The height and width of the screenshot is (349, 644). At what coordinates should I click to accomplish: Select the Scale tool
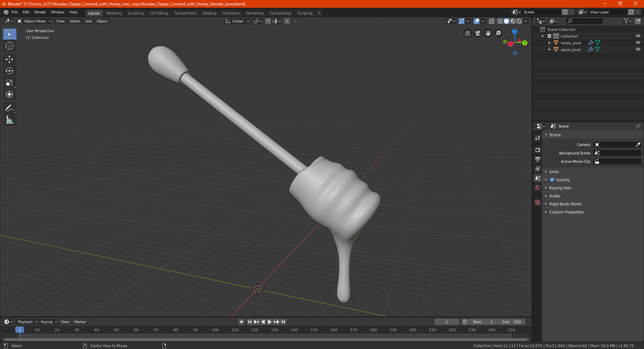tap(9, 83)
